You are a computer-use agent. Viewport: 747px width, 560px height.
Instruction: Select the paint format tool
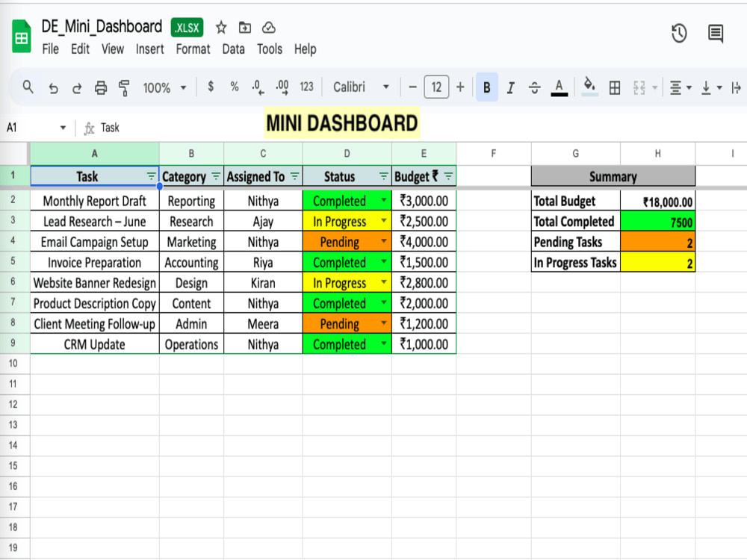pyautogui.click(x=124, y=88)
